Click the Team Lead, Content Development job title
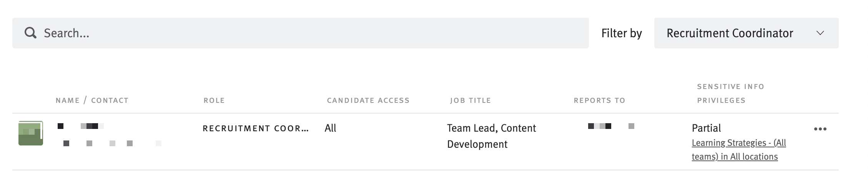 coord(491,136)
